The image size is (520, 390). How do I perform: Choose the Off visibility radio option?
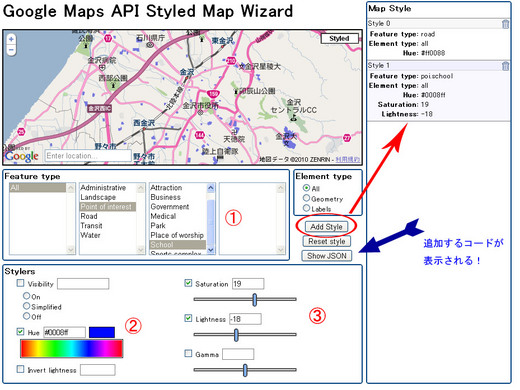coord(26,316)
